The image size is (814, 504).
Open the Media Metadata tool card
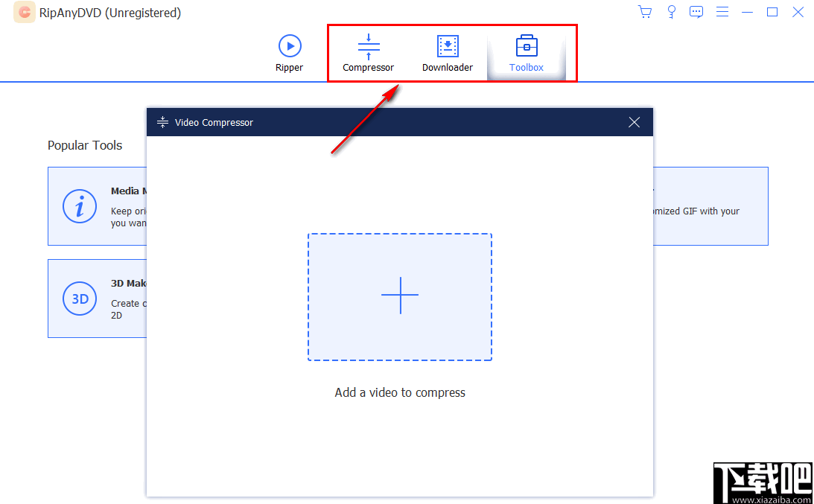97,206
